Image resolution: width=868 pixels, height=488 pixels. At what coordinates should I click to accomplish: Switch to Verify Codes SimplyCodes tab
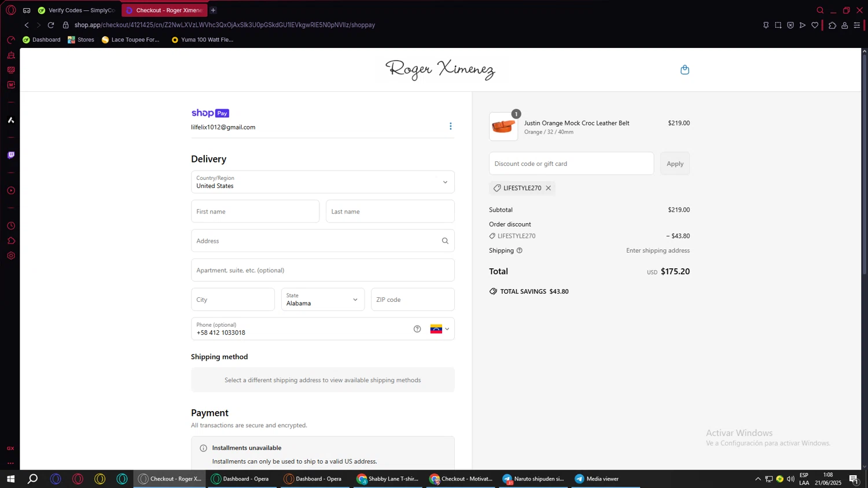click(76, 10)
